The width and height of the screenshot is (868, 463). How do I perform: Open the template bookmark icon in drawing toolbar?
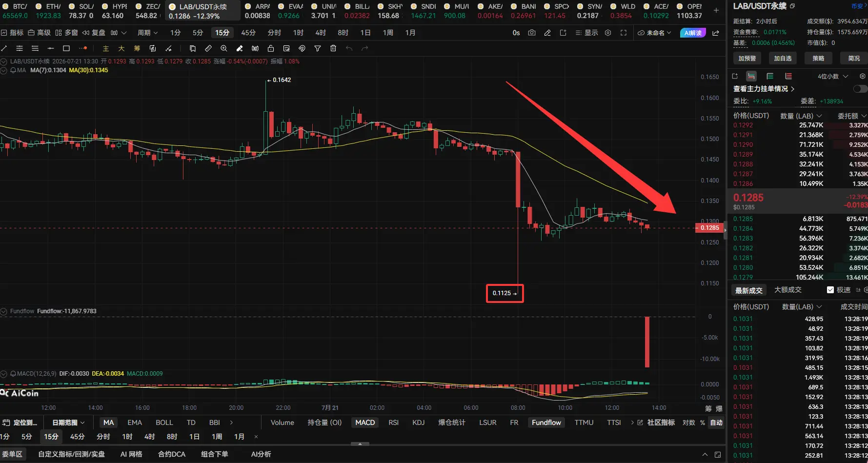193,48
